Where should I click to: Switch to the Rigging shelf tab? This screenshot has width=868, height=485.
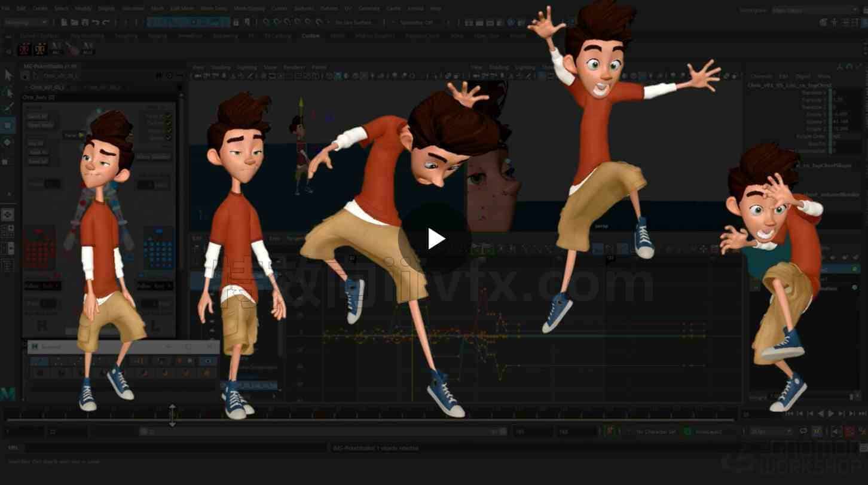click(157, 36)
